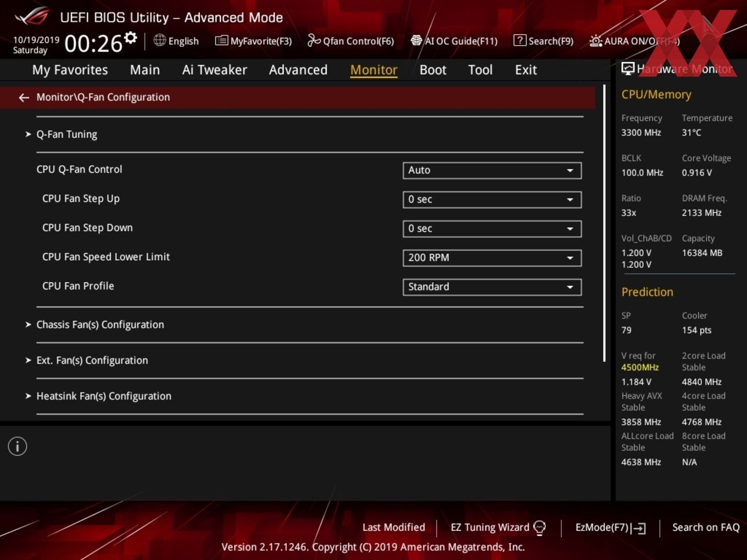Click the Search question mark icon
This screenshot has width=747, height=560.
520,40
